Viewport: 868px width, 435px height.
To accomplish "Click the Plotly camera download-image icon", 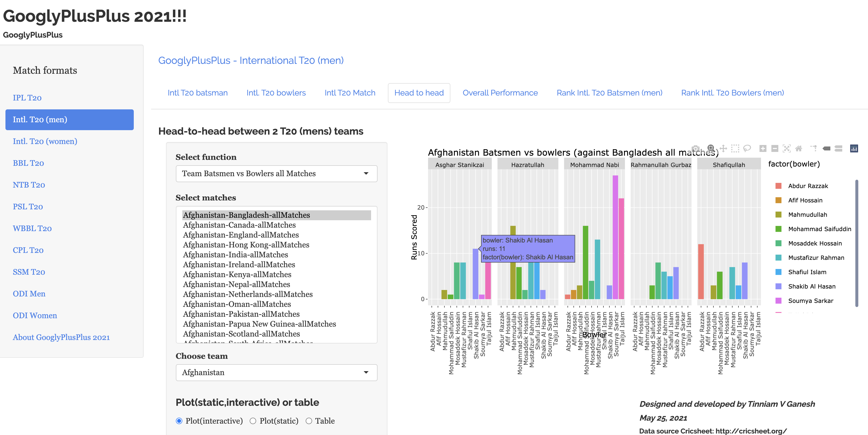I will (x=696, y=148).
